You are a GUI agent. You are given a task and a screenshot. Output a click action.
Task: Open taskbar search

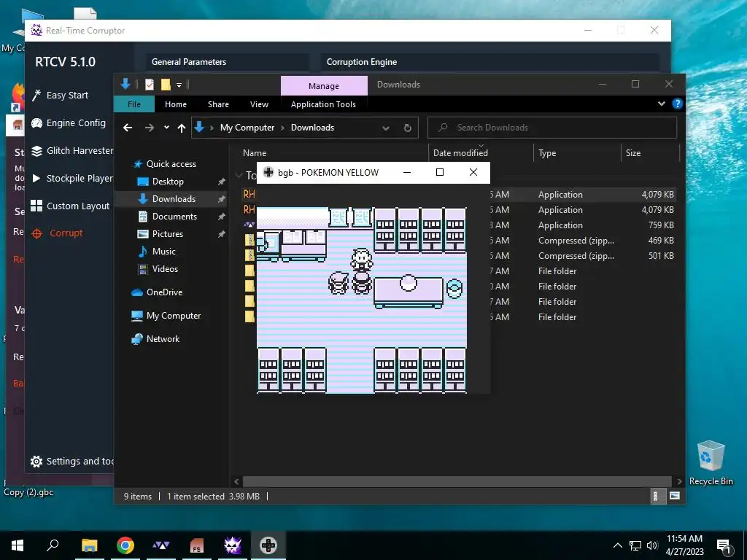coord(53,545)
